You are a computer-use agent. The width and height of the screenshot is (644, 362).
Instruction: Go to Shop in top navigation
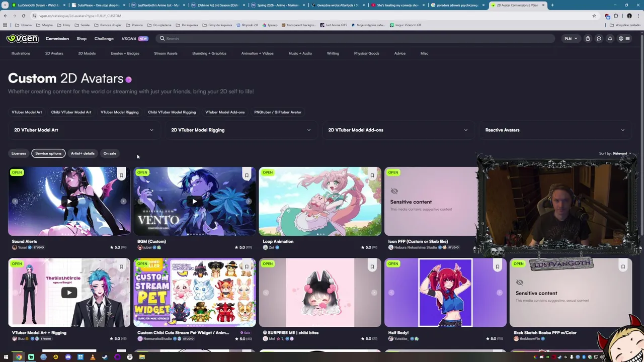click(x=82, y=39)
